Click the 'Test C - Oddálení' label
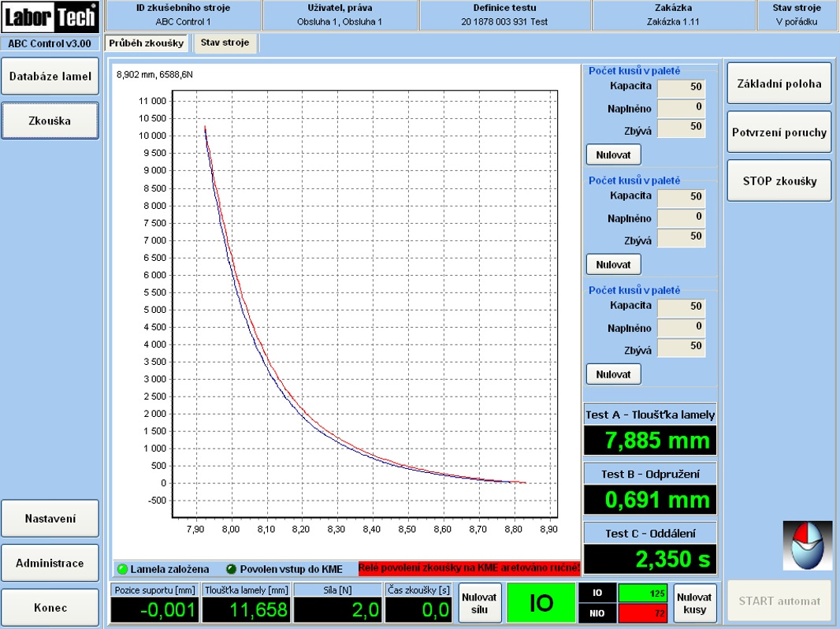Image resolution: width=840 pixels, height=629 pixels. pos(650,534)
